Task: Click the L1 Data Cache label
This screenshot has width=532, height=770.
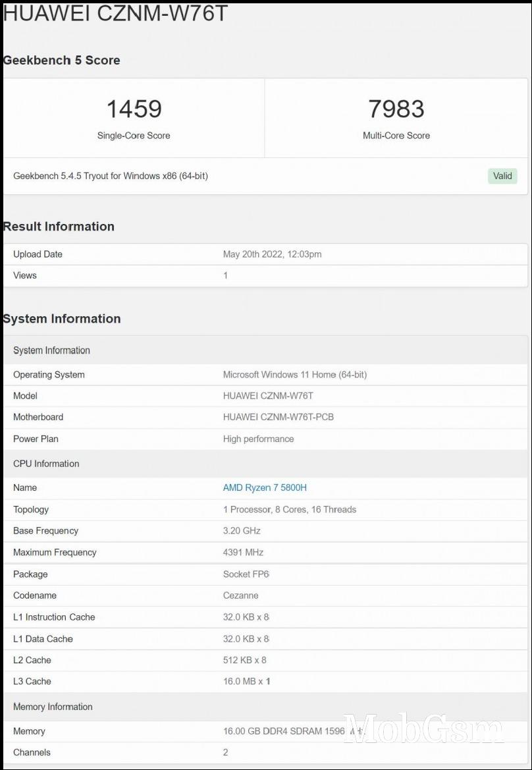Action: (x=43, y=639)
